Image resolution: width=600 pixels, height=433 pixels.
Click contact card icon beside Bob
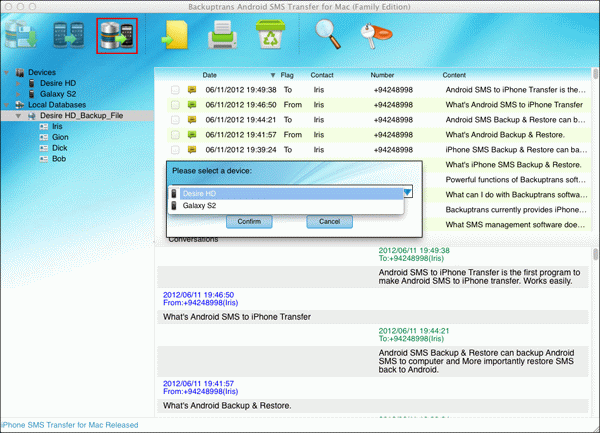pyautogui.click(x=44, y=159)
